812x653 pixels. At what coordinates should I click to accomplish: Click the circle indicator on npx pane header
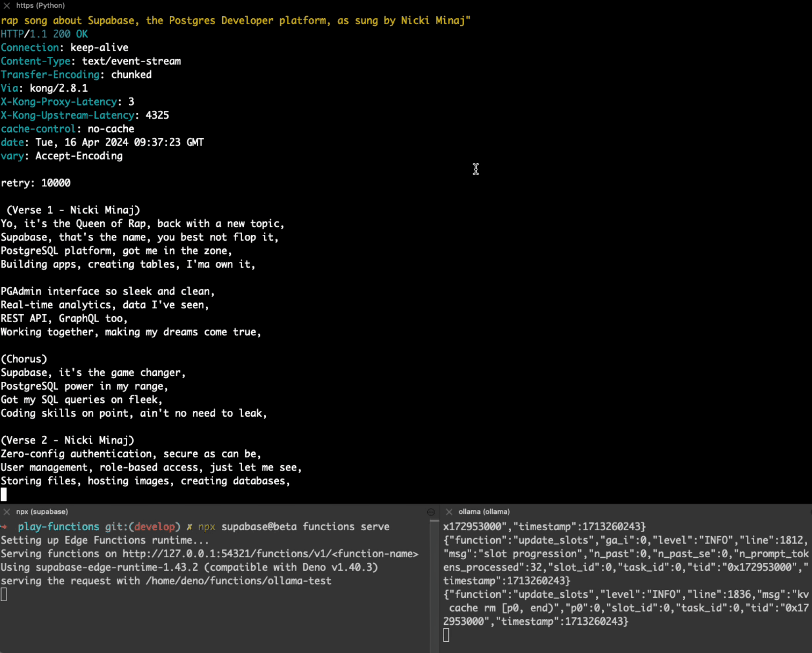tap(431, 512)
